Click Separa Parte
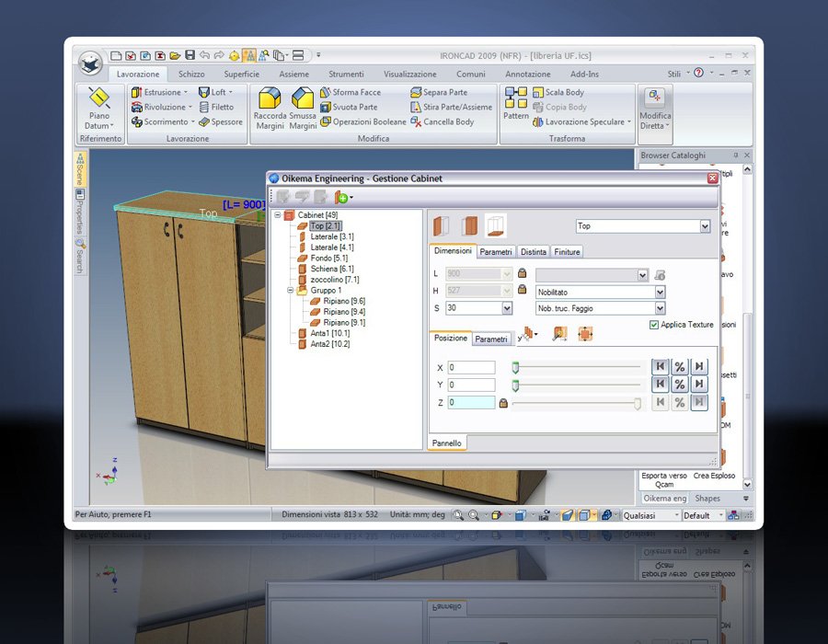 point(439,92)
